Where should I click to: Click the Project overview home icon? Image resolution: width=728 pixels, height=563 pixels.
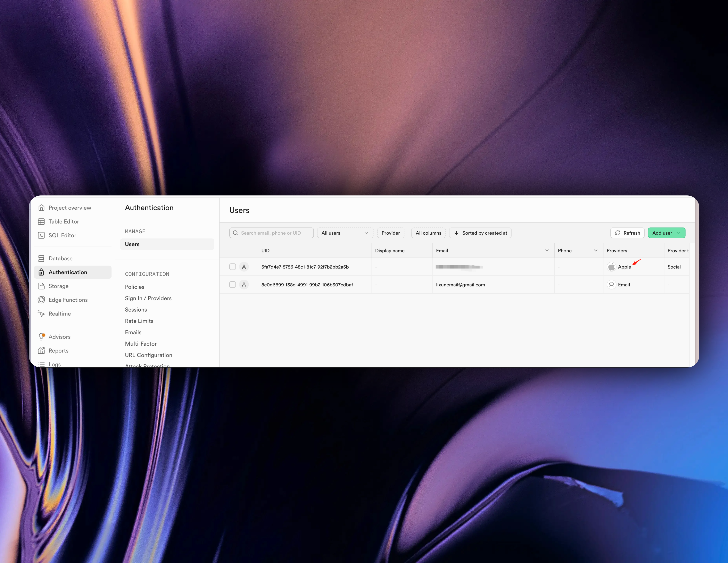[41, 208]
